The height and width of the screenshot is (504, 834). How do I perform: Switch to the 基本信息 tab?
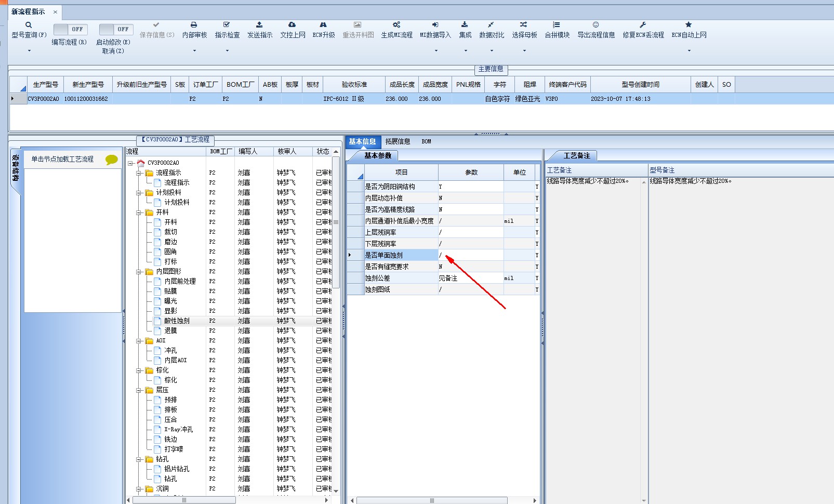coord(362,141)
